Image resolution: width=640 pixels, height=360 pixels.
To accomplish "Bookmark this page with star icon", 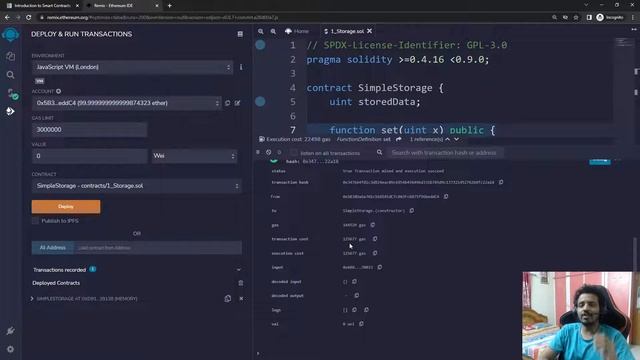I will 576,18.
